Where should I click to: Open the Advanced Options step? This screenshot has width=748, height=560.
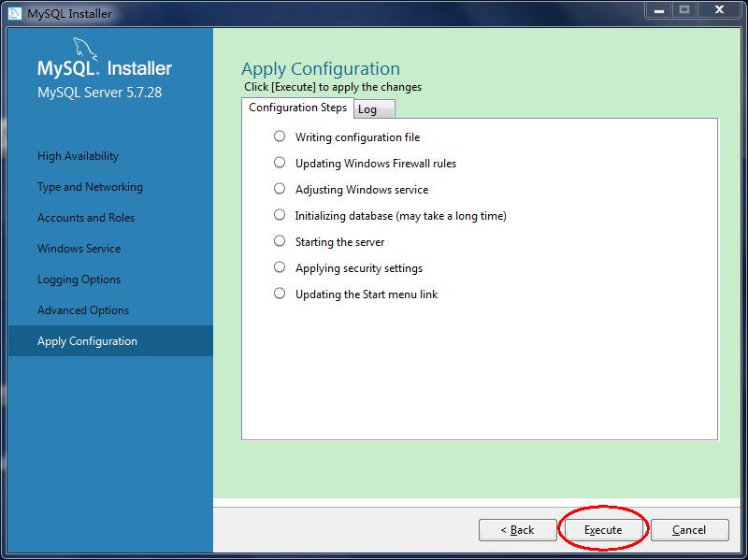(x=83, y=310)
